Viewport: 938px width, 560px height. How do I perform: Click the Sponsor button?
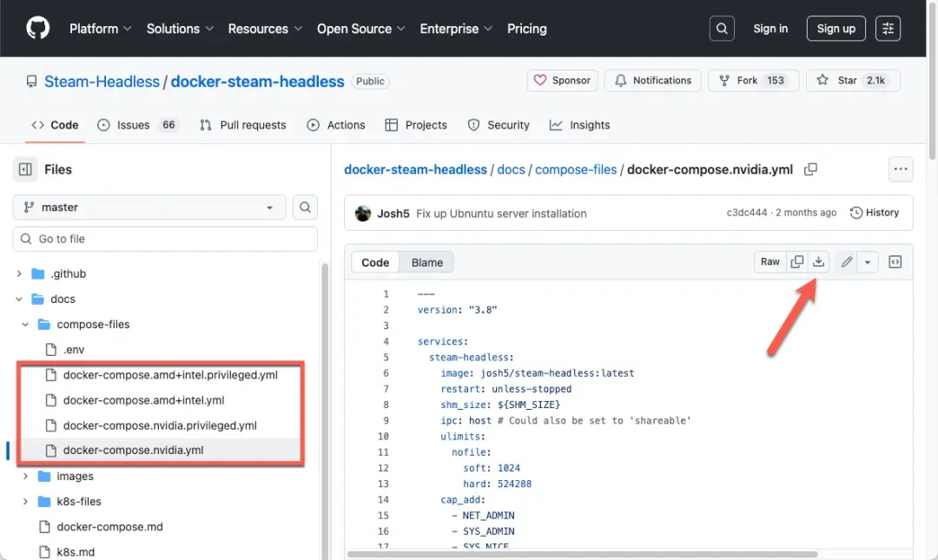pos(562,80)
